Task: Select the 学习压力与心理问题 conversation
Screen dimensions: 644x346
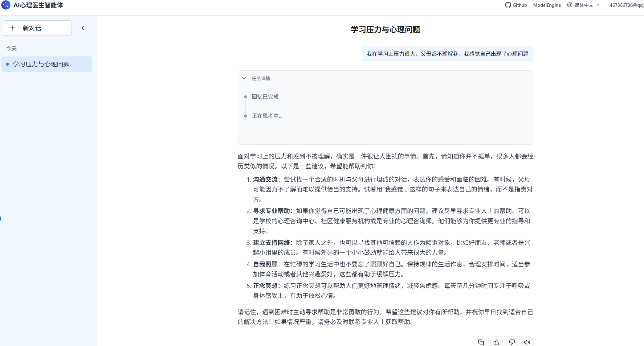Action: (x=41, y=64)
